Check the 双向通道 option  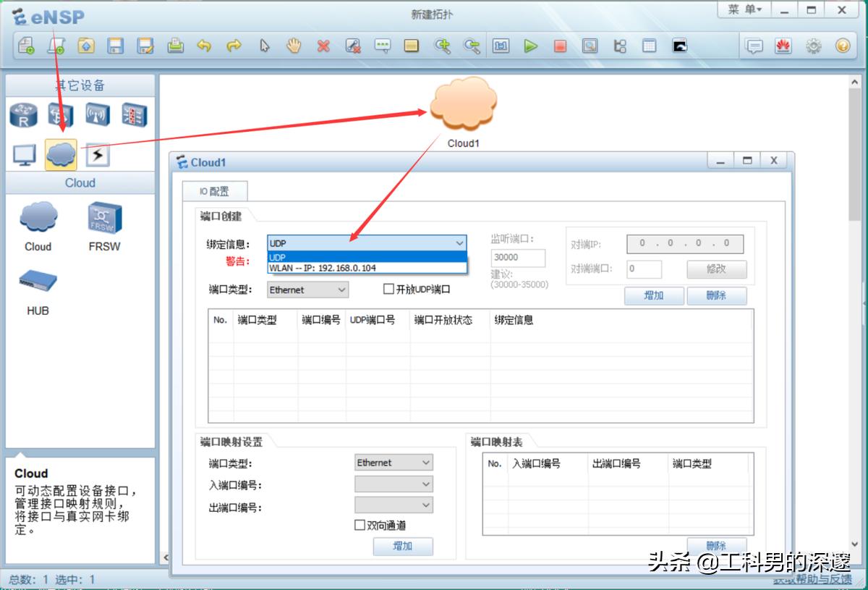(358, 526)
